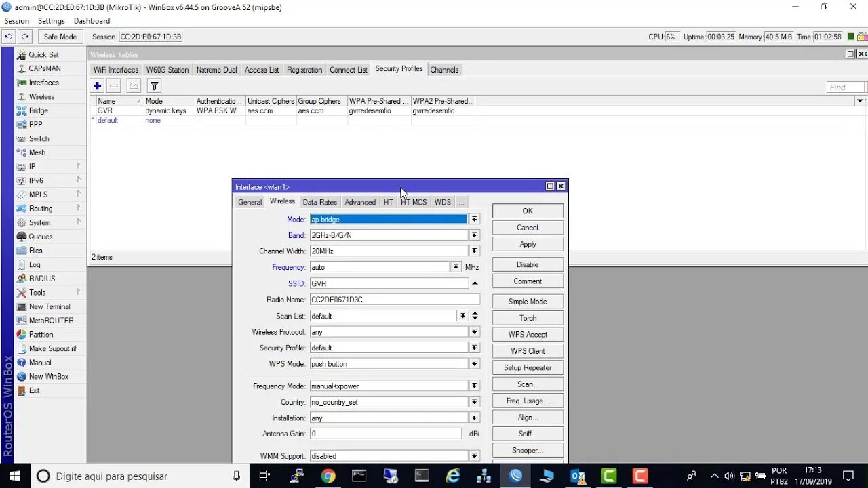Open New Terminal from sidebar

49,306
